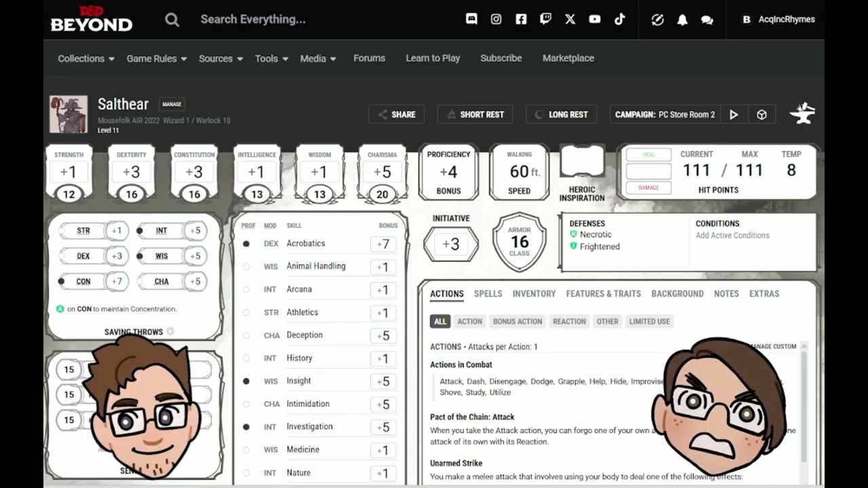The height and width of the screenshot is (488, 868).
Task: Switch to the Inventory tab
Action: click(x=534, y=293)
